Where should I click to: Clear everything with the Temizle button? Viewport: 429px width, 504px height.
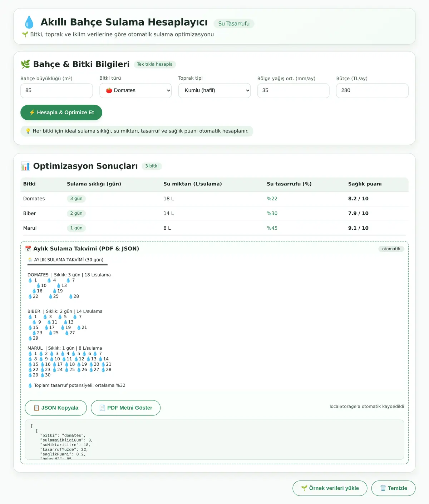point(393,488)
